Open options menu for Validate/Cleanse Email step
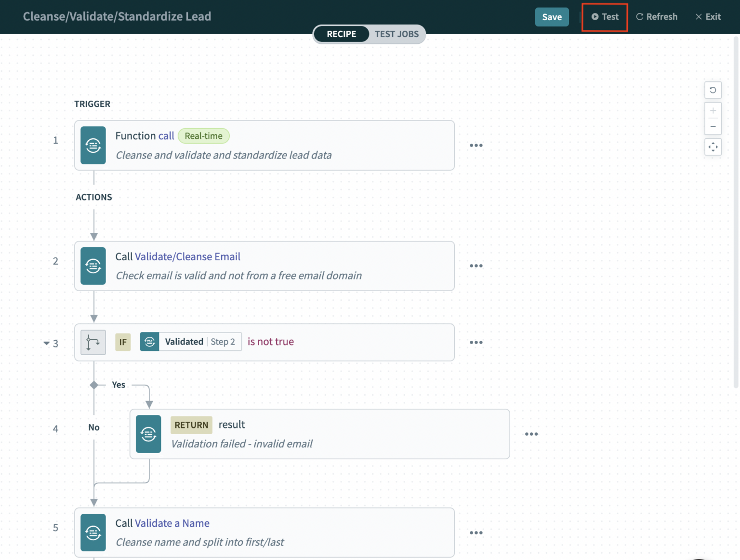 [x=476, y=266]
